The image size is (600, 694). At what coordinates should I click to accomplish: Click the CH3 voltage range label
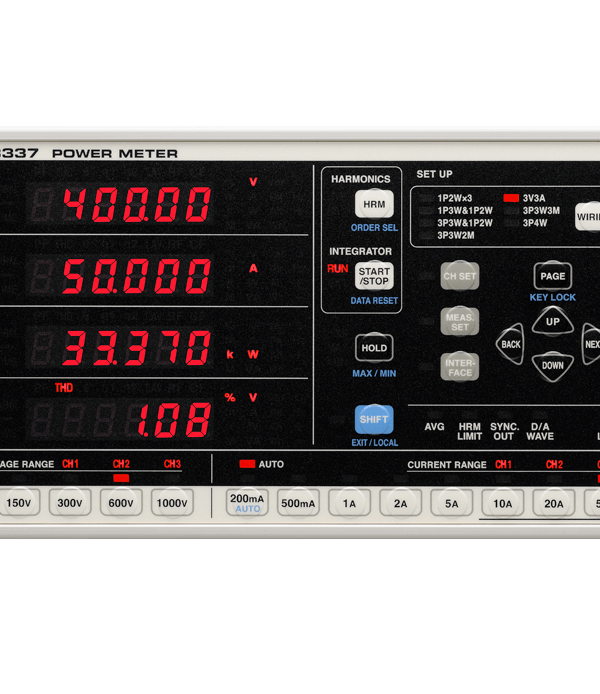coord(173,464)
